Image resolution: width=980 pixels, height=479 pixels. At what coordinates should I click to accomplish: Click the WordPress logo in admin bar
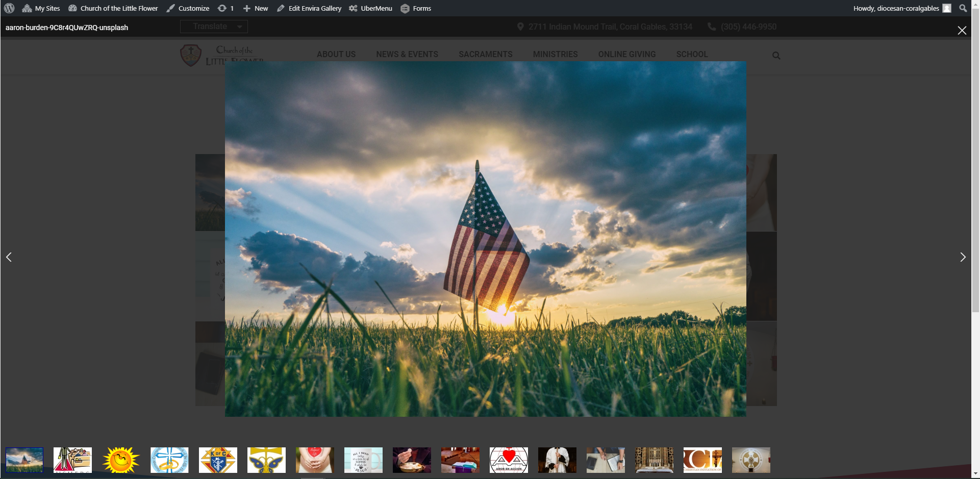(9, 8)
